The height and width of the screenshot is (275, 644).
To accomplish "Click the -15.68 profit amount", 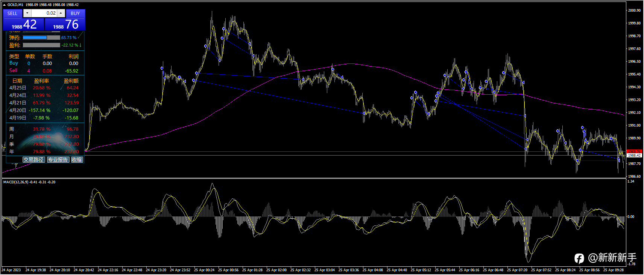I will point(71,118).
